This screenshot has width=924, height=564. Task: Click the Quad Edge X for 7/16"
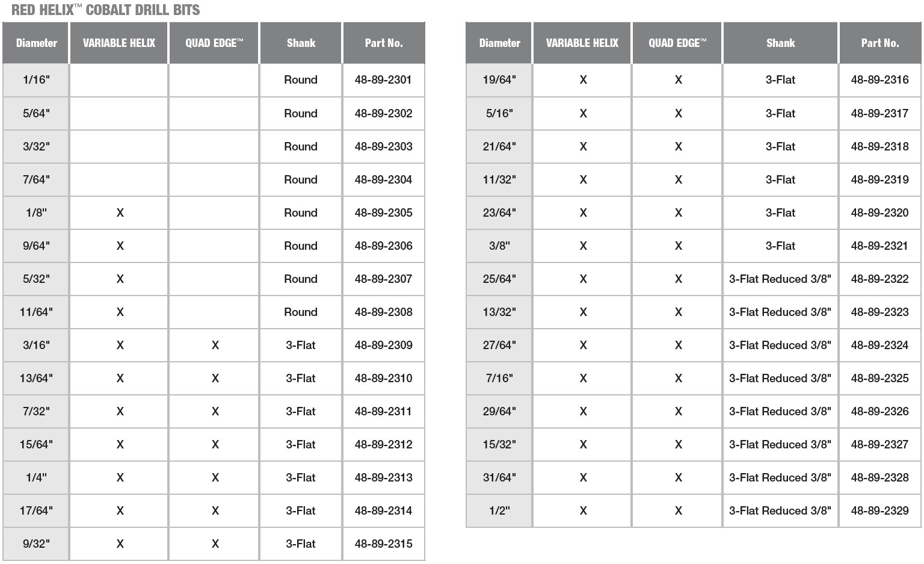pos(678,378)
